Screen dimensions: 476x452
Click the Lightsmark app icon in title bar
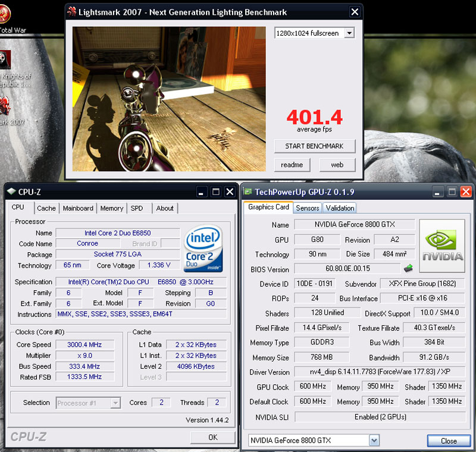[x=71, y=12]
